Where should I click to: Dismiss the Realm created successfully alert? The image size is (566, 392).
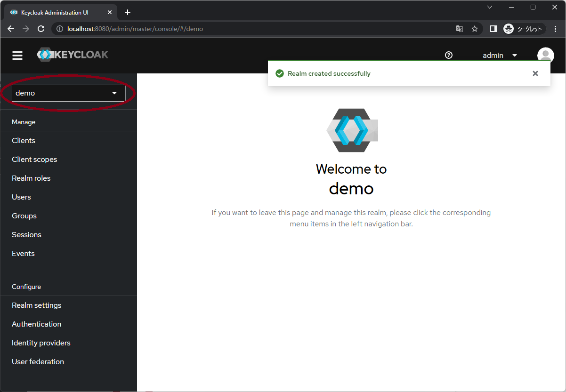coord(535,73)
